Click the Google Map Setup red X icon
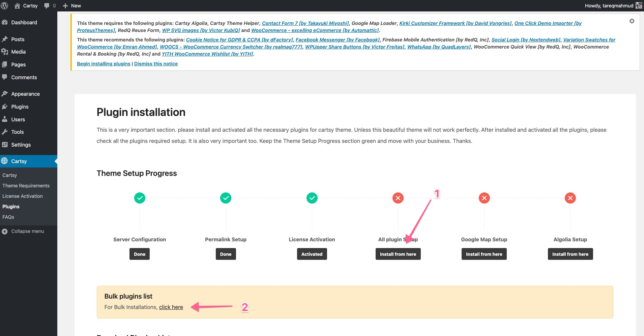Screen dimensions: 644x336 pyautogui.click(x=484, y=198)
